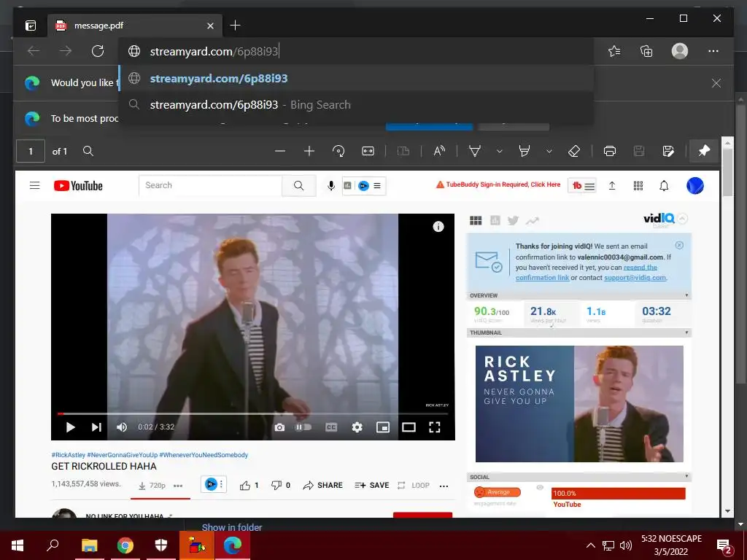The image size is (747, 560).
Task: Close the message.pdf tab
Action: [210, 26]
